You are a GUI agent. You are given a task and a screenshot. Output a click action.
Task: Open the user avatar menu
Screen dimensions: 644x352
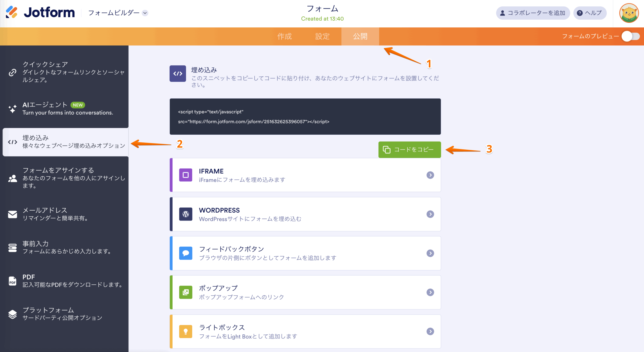pos(629,13)
